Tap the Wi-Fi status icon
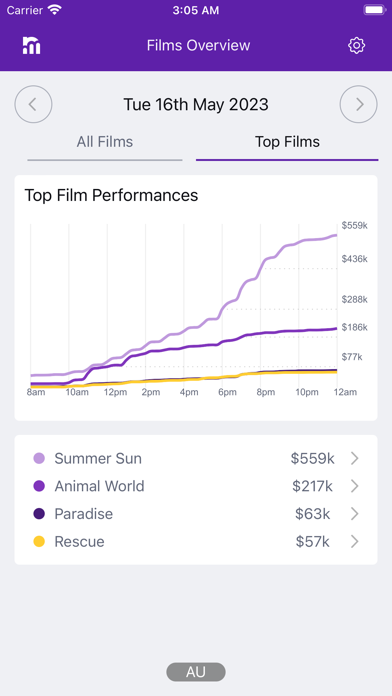 click(x=55, y=10)
